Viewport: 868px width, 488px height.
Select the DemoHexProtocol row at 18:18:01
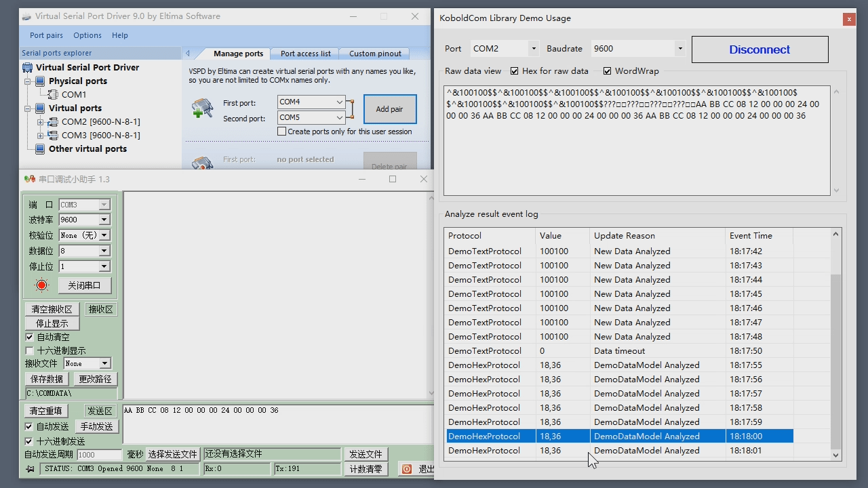pos(619,451)
